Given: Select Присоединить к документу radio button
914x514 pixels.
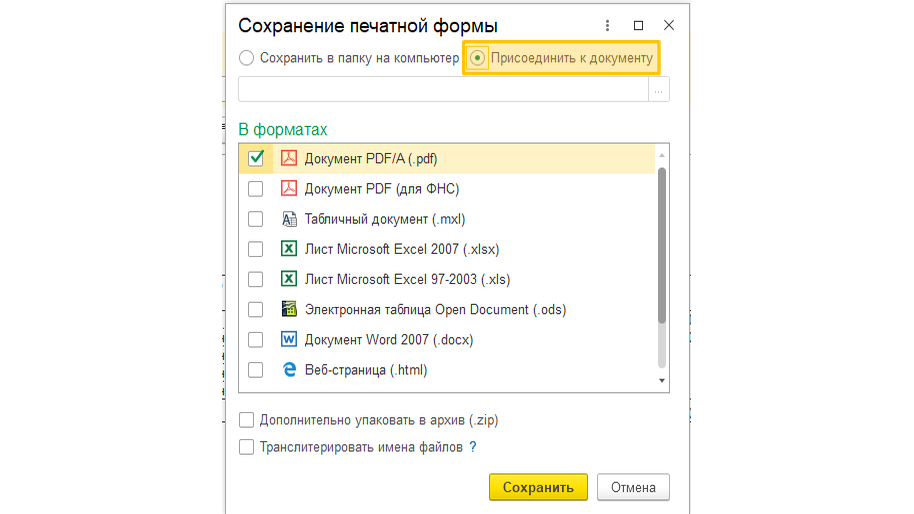Looking at the screenshot, I should (x=477, y=58).
